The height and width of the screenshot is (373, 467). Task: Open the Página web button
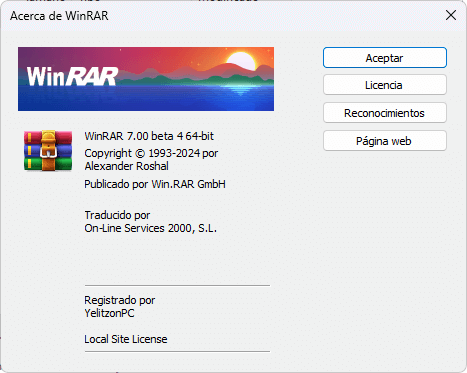tap(385, 141)
